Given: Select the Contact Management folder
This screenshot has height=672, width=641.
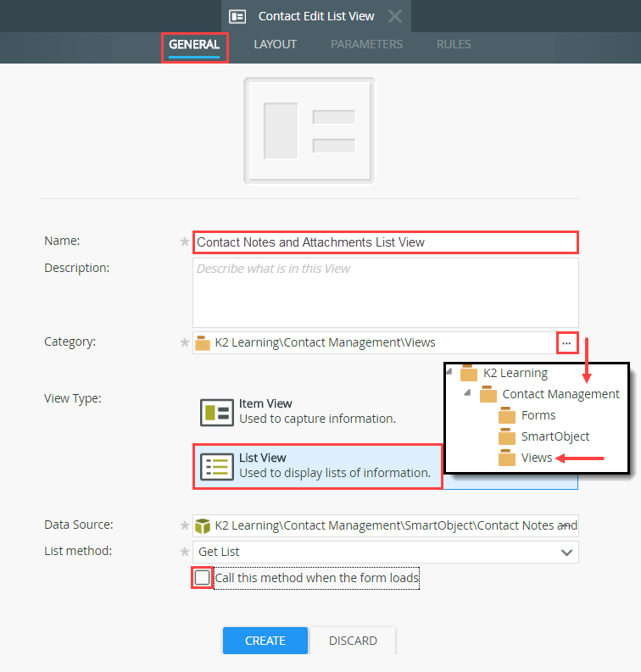Looking at the screenshot, I should pyautogui.click(x=560, y=394).
